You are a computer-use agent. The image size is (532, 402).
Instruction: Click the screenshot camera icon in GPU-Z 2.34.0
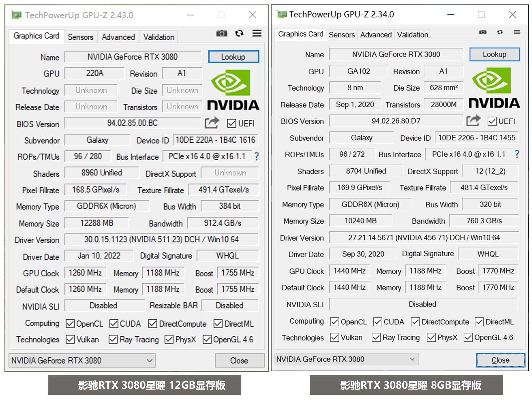pos(483,32)
